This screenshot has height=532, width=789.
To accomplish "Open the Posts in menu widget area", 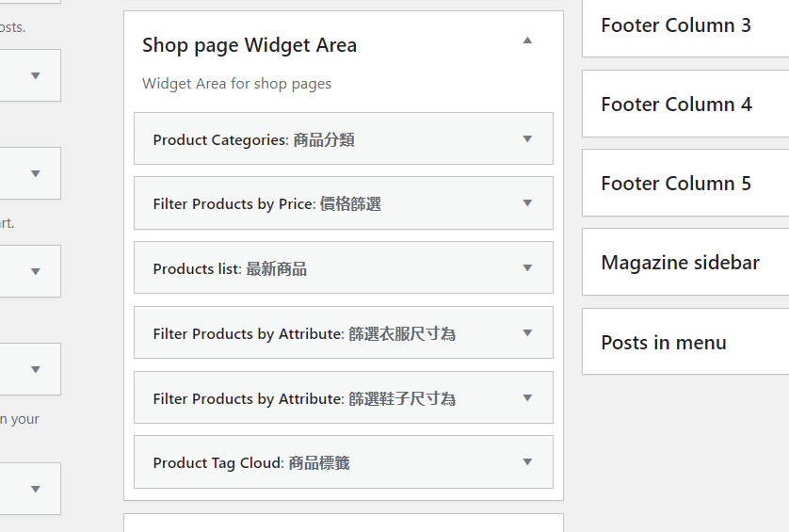I will (x=664, y=343).
